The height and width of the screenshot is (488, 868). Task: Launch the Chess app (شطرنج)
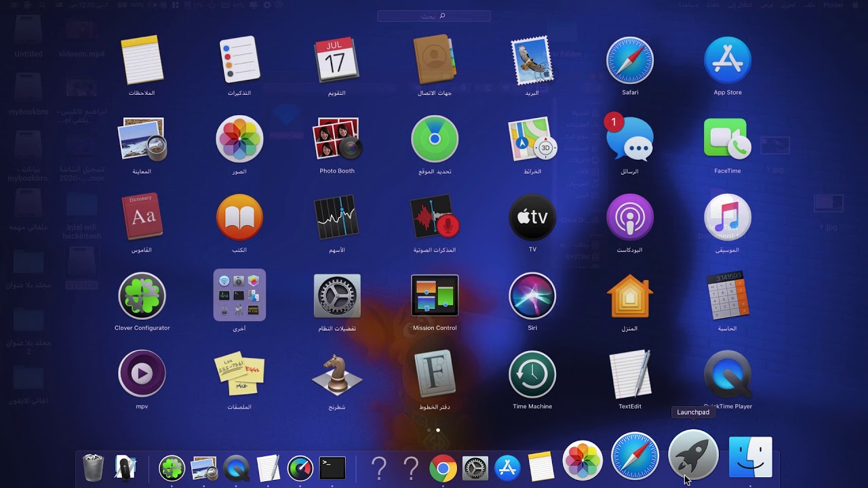pos(337,374)
